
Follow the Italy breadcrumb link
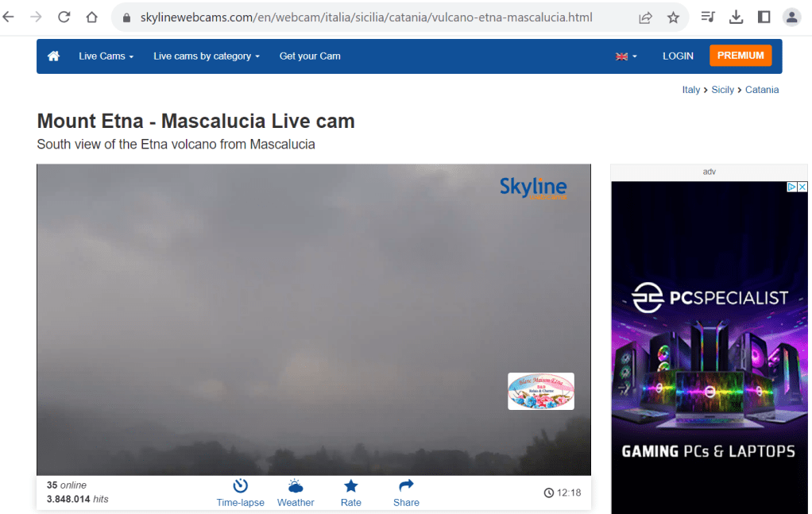point(690,90)
